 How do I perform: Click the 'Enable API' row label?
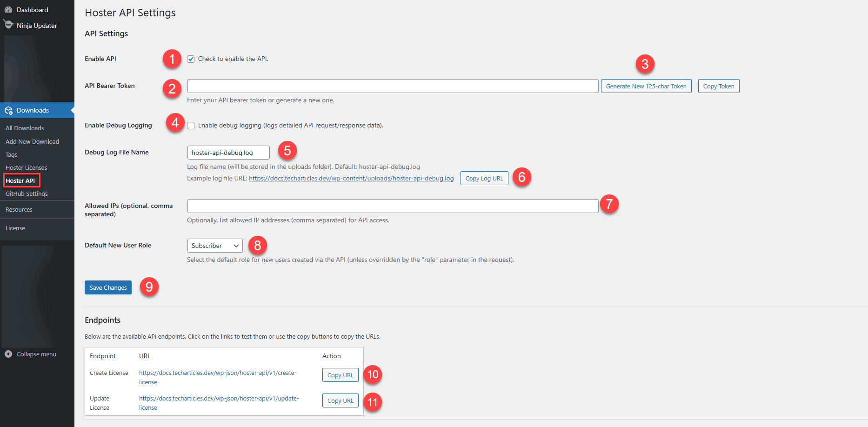pyautogui.click(x=100, y=59)
